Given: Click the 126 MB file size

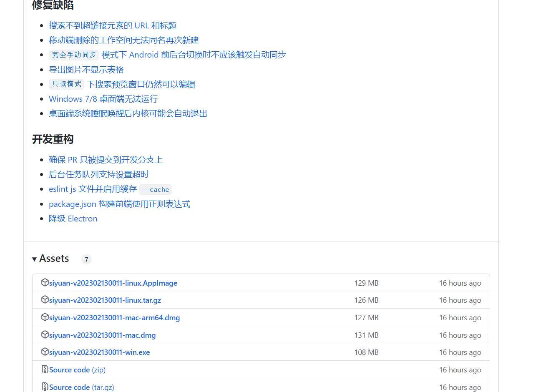Looking at the screenshot, I should pyautogui.click(x=366, y=300).
